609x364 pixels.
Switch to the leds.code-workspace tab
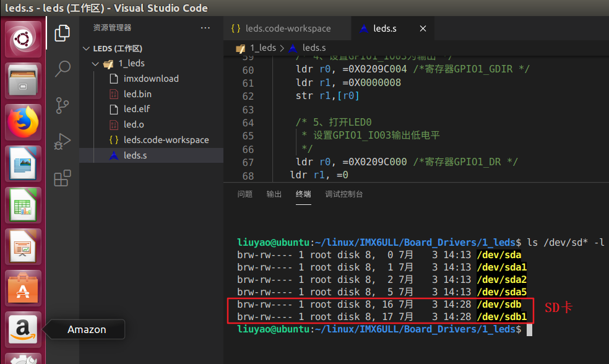(x=288, y=28)
